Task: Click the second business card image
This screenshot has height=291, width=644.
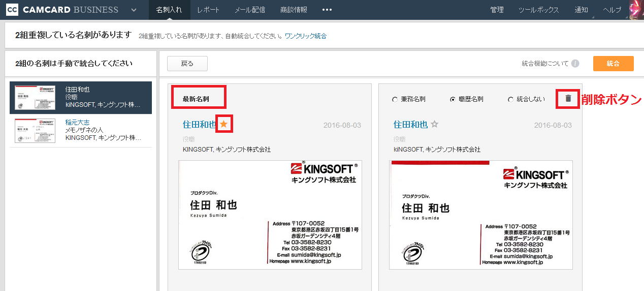Action: coord(481,215)
